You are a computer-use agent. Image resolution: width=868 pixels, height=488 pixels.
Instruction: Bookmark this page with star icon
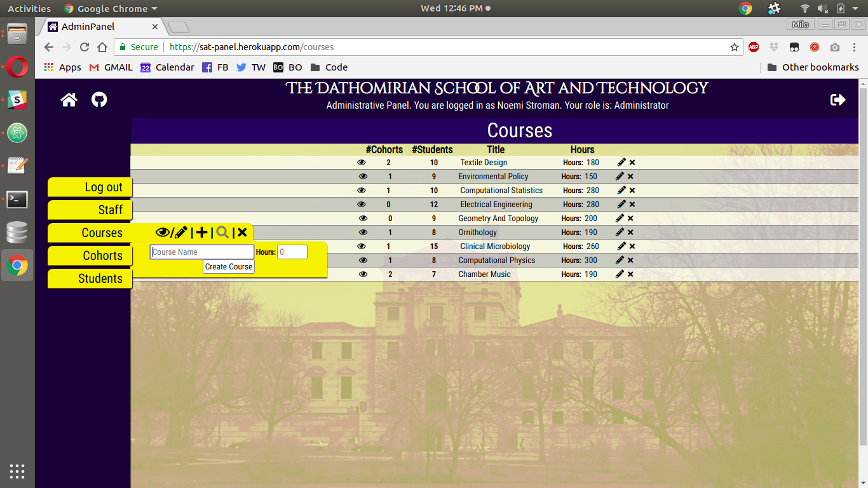click(735, 47)
